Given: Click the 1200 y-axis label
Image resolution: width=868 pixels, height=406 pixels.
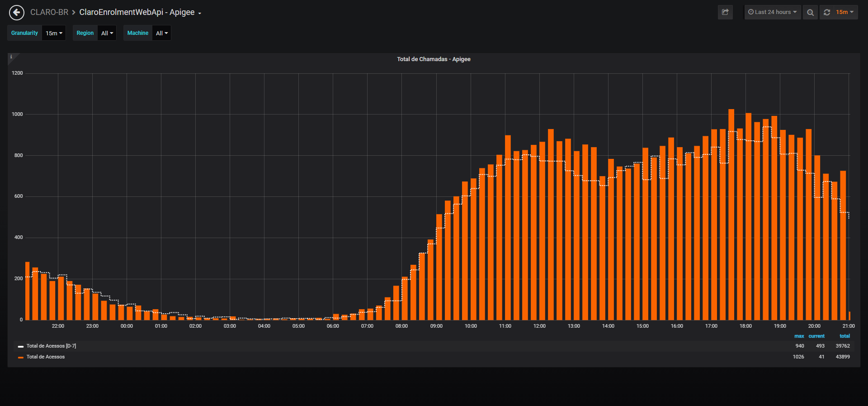Looking at the screenshot, I should point(17,73).
